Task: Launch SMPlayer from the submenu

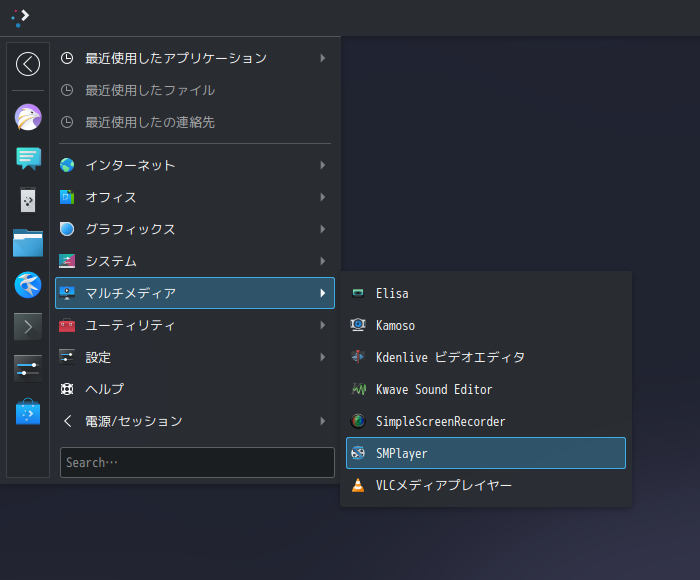Action: [x=486, y=453]
